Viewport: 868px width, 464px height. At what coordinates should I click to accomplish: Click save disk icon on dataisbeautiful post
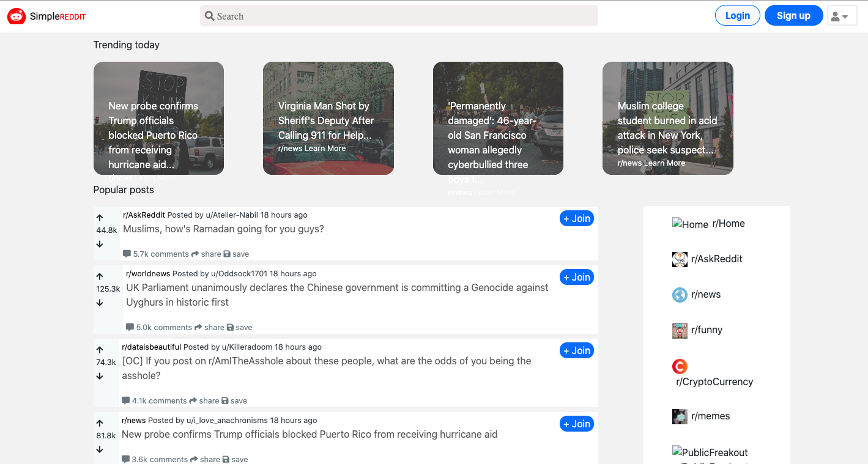[x=225, y=400]
